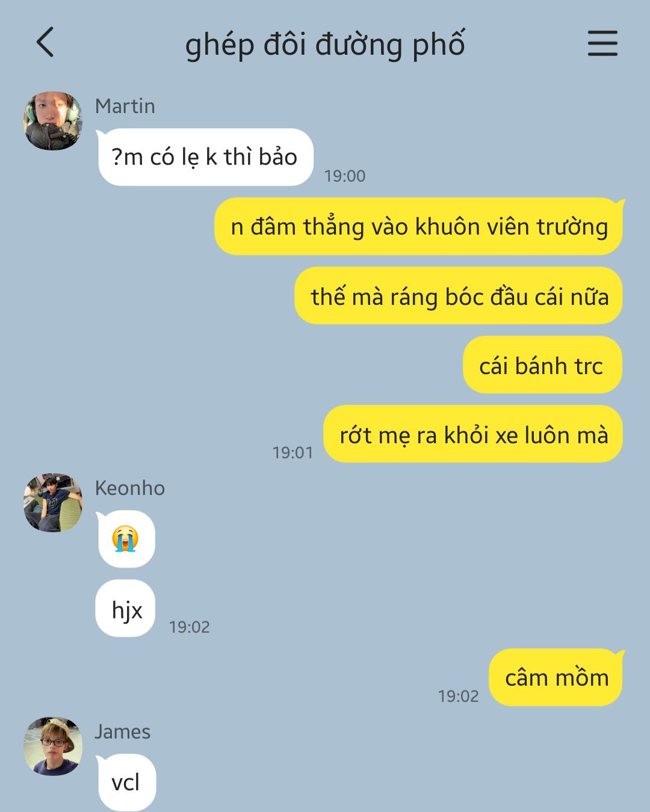The image size is (650, 812).
Task: Select bubble 'n đâm thẳng vào khuôn viên trường'
Action: (x=419, y=227)
